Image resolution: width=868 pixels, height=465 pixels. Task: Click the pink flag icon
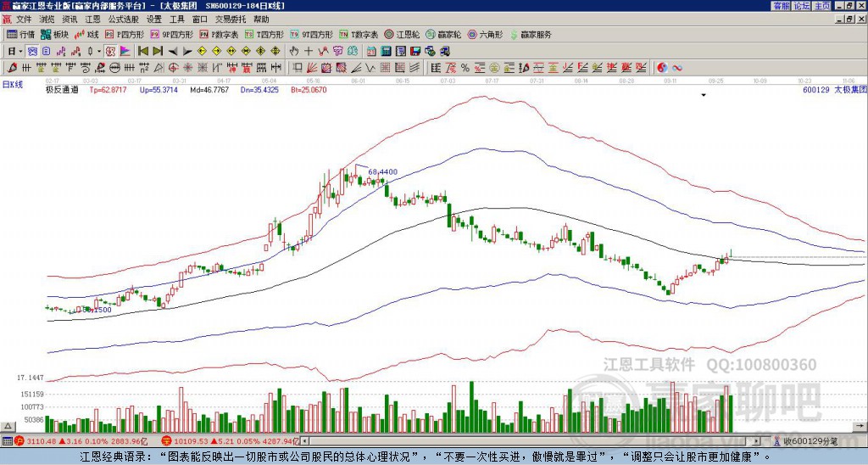[125, 51]
